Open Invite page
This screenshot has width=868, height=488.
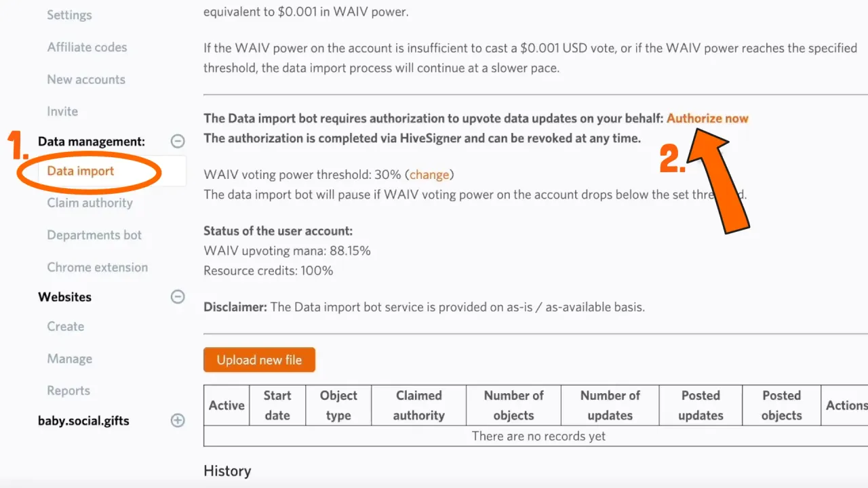tap(62, 111)
